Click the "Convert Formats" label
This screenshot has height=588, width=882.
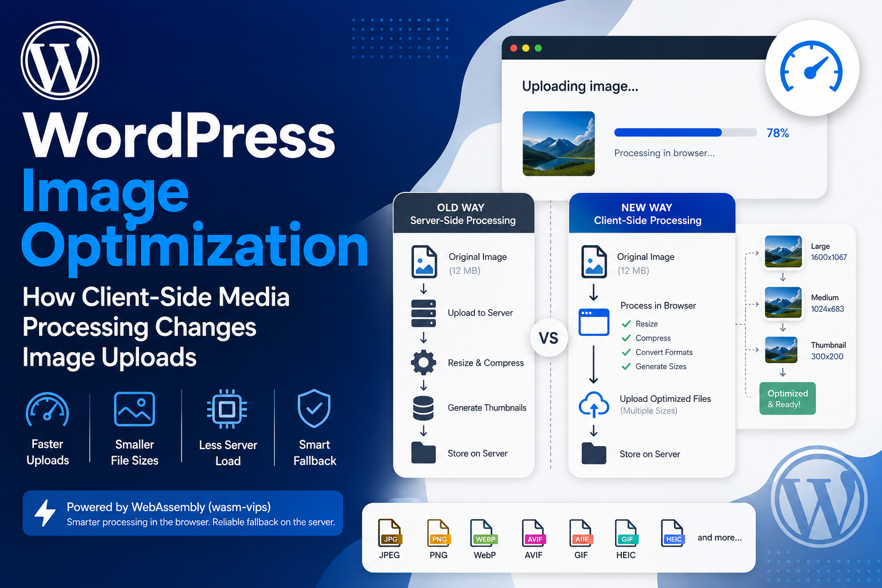664,352
